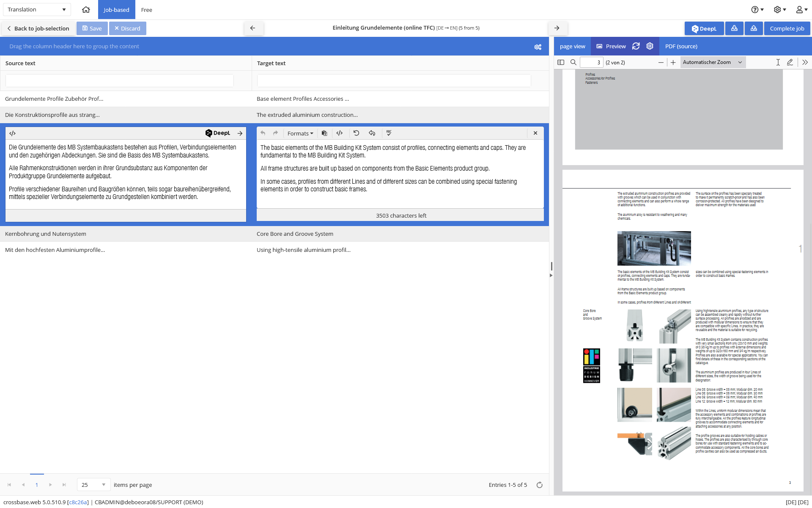Viewport: 812px width, 508px height.
Task: Select row 'Grundelemente Profile Zubehör Prof...'
Action: (x=274, y=99)
